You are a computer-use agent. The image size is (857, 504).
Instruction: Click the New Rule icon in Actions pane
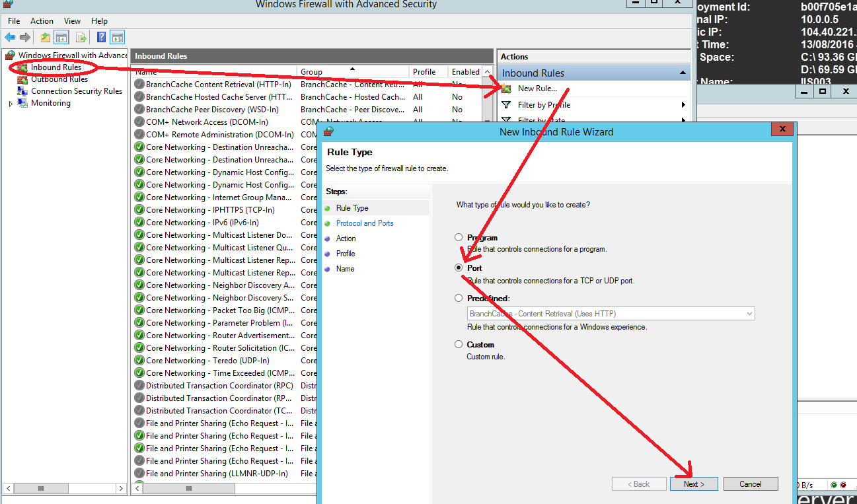(x=507, y=89)
